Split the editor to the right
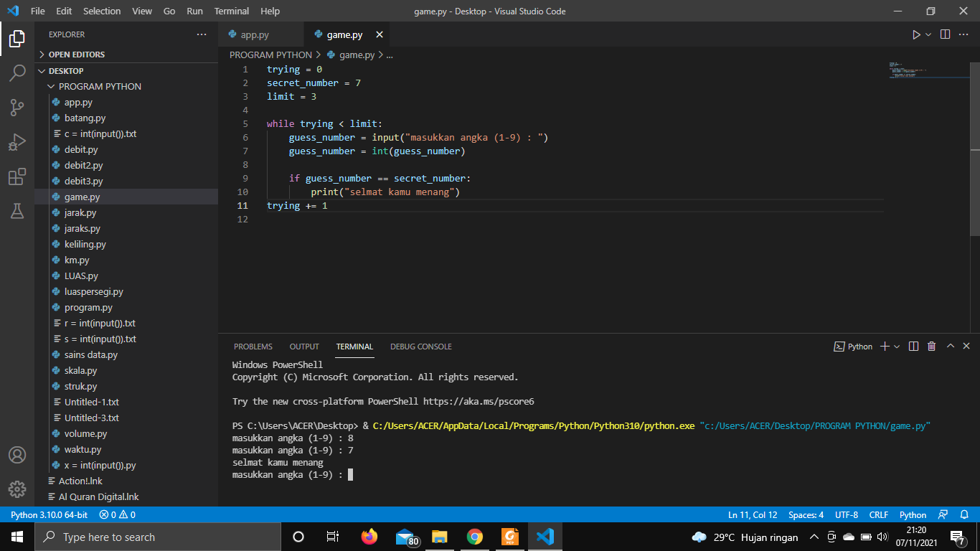Screen dimensions: 980x551 point(946,34)
